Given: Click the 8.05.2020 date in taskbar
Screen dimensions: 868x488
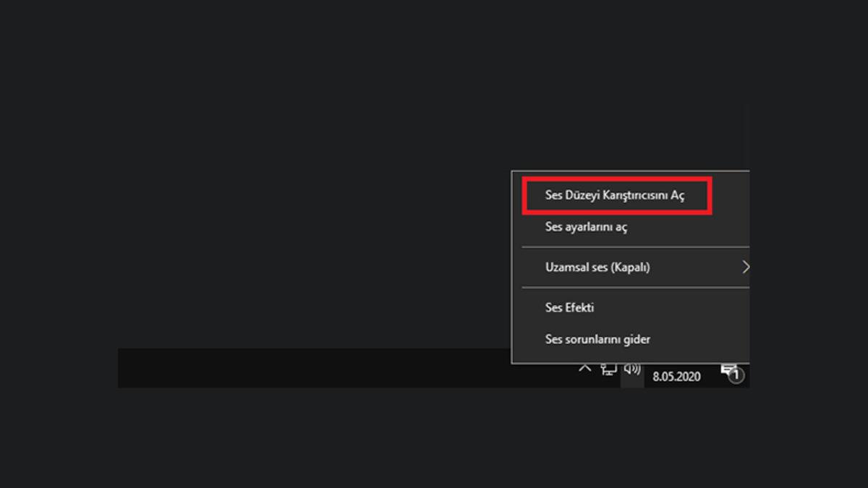Looking at the screenshot, I should (676, 377).
